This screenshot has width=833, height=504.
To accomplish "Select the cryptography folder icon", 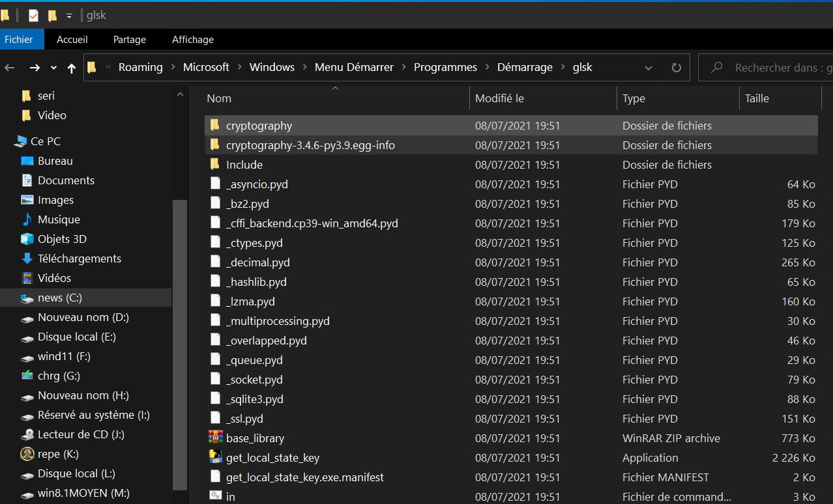I will point(214,125).
